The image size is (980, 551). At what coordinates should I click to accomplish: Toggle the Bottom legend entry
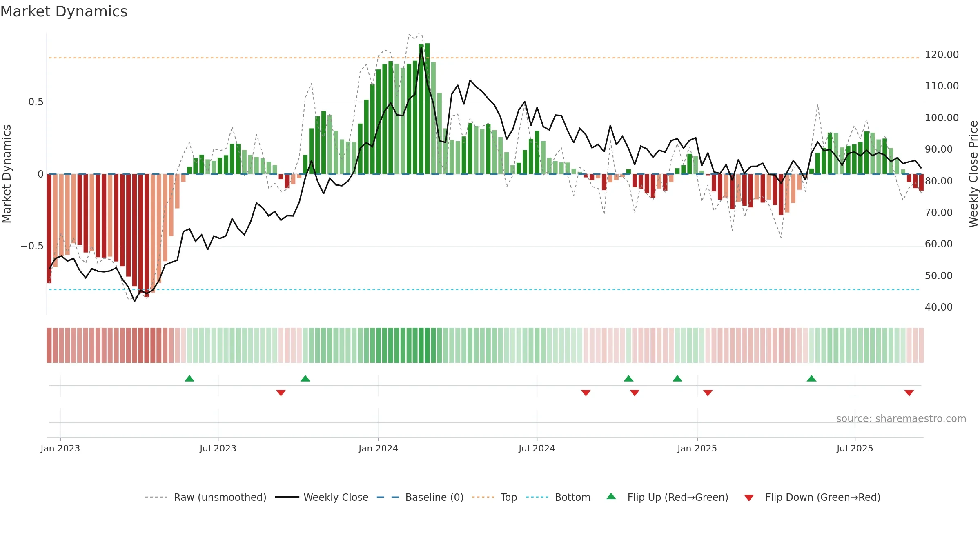[558, 497]
